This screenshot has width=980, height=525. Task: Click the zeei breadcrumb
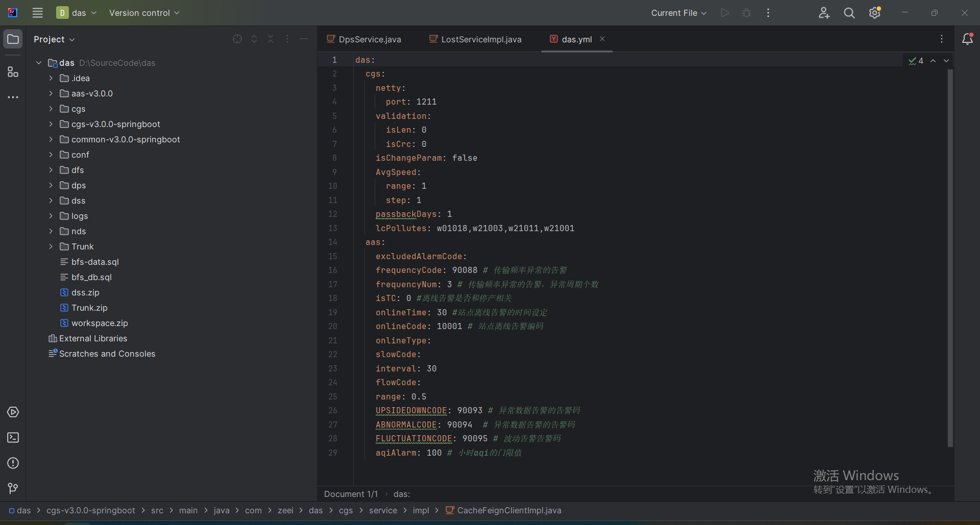tap(285, 510)
